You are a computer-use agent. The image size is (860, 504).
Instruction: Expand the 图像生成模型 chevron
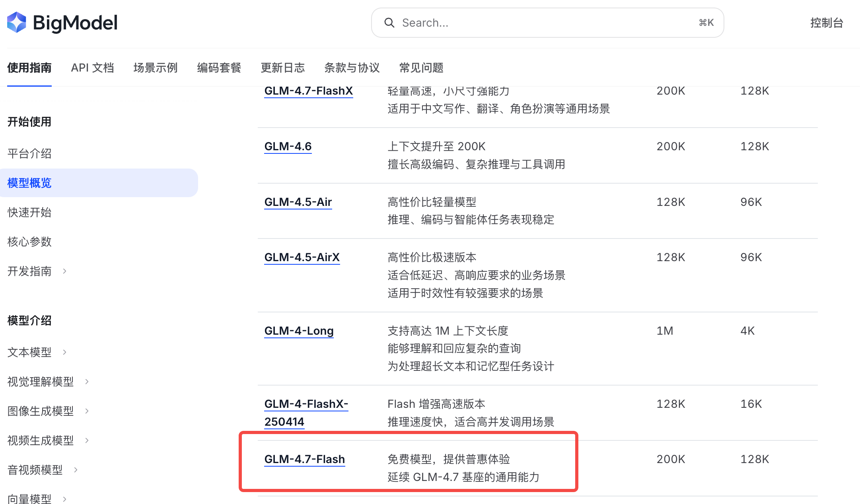(87, 411)
